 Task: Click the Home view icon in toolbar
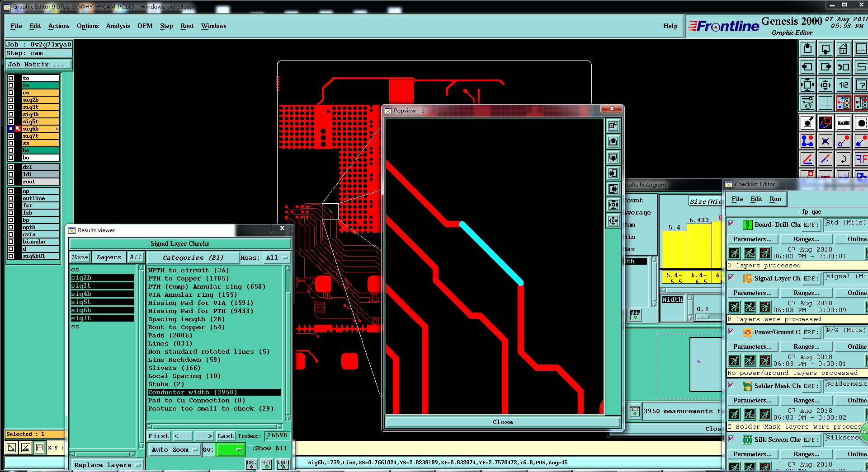click(x=843, y=49)
